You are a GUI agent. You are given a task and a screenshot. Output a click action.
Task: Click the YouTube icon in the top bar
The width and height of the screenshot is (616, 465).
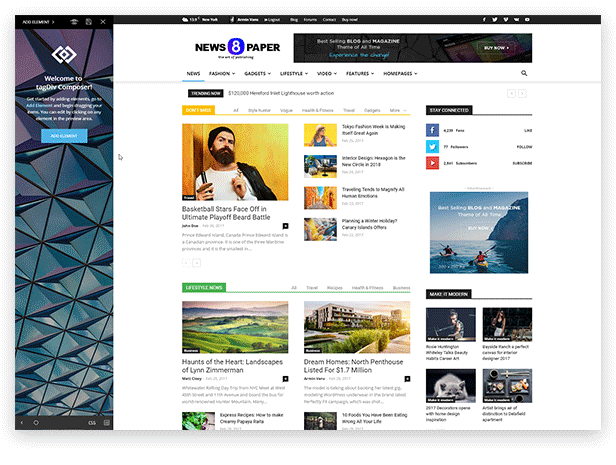(529, 19)
